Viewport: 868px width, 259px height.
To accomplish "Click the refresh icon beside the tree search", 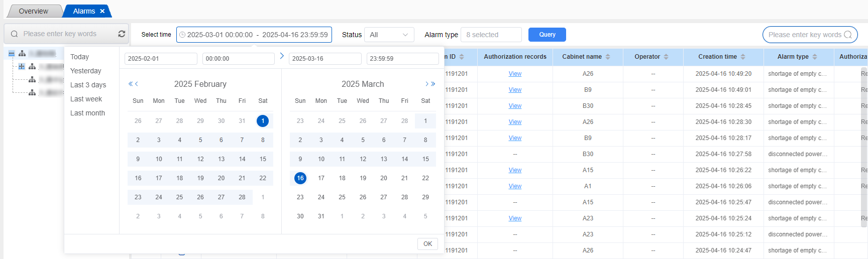I will (122, 34).
